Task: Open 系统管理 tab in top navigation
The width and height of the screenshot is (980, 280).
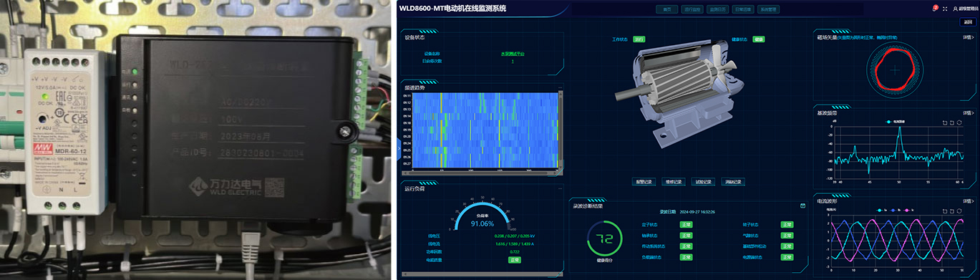Action: pos(768,9)
